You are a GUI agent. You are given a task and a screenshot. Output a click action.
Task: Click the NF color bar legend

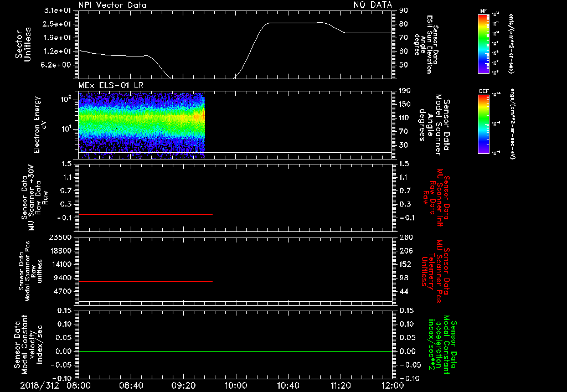click(483, 43)
